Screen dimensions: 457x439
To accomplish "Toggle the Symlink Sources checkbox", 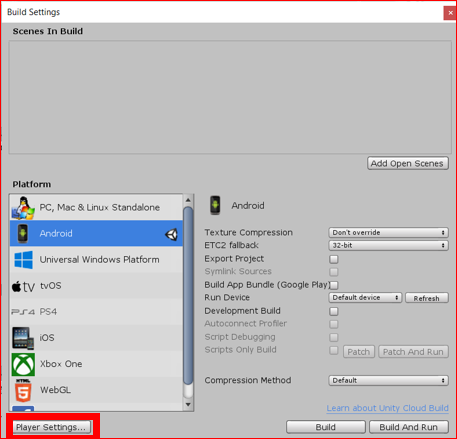I will point(334,272).
